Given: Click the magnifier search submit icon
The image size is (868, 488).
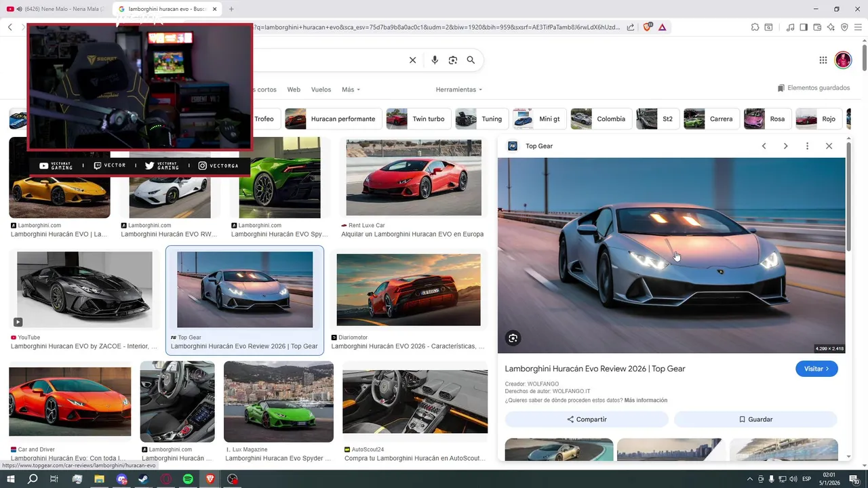Looking at the screenshot, I should pyautogui.click(x=471, y=60).
